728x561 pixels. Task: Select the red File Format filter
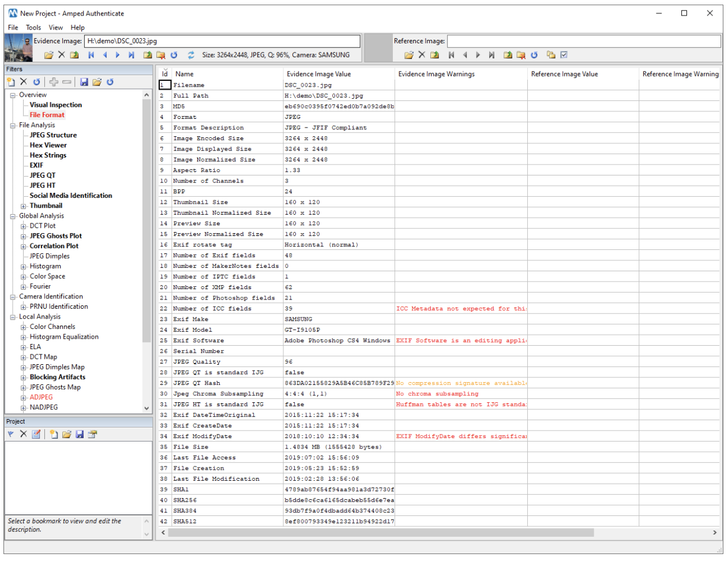47,115
